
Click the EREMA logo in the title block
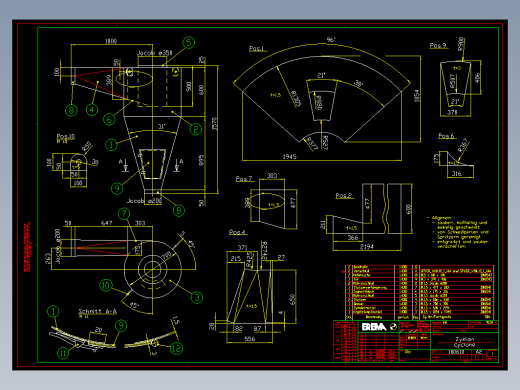click(379, 327)
